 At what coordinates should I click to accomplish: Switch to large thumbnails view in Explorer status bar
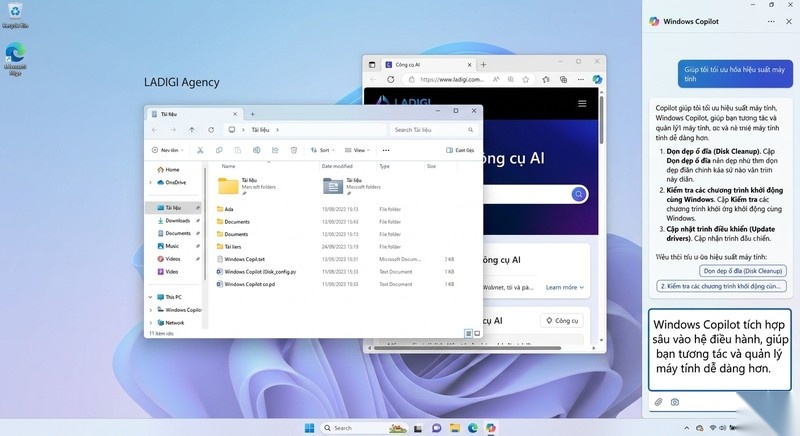(x=477, y=334)
